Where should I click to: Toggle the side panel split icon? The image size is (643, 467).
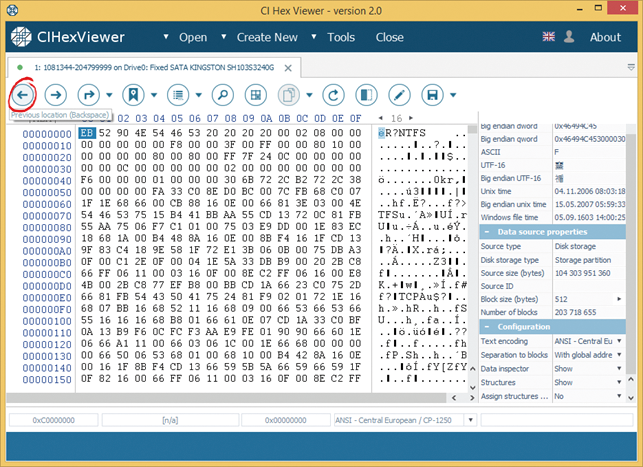[x=366, y=95]
